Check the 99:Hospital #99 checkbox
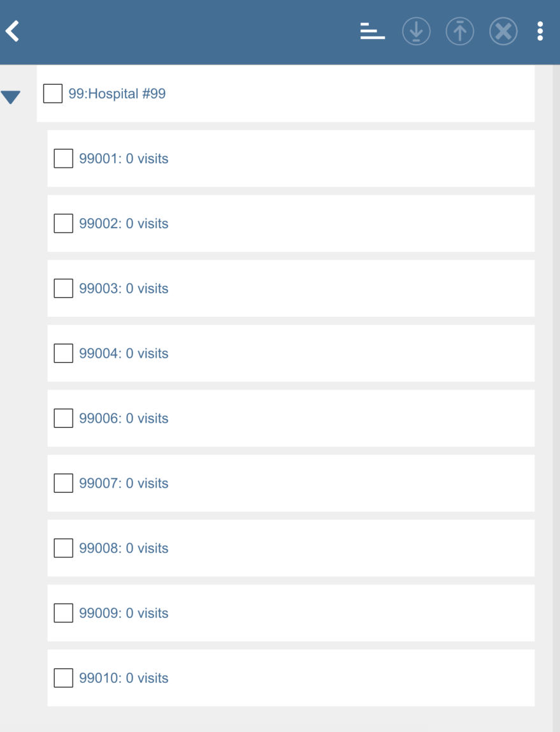 click(x=53, y=94)
